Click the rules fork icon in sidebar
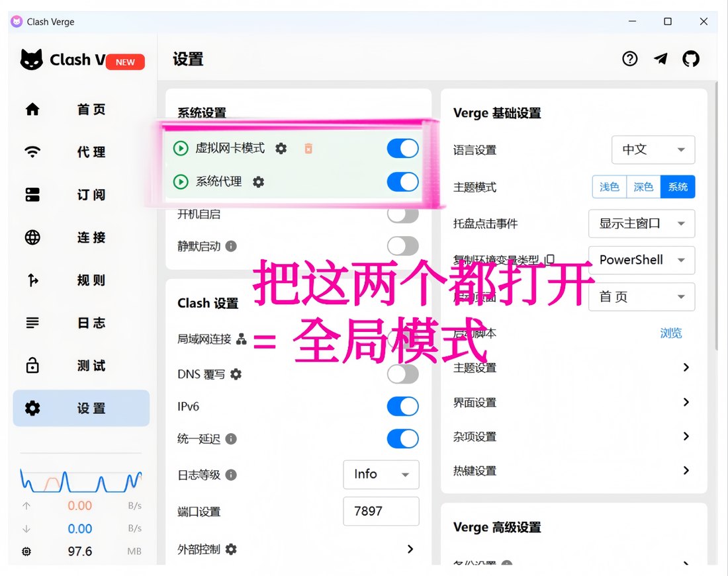 32,280
